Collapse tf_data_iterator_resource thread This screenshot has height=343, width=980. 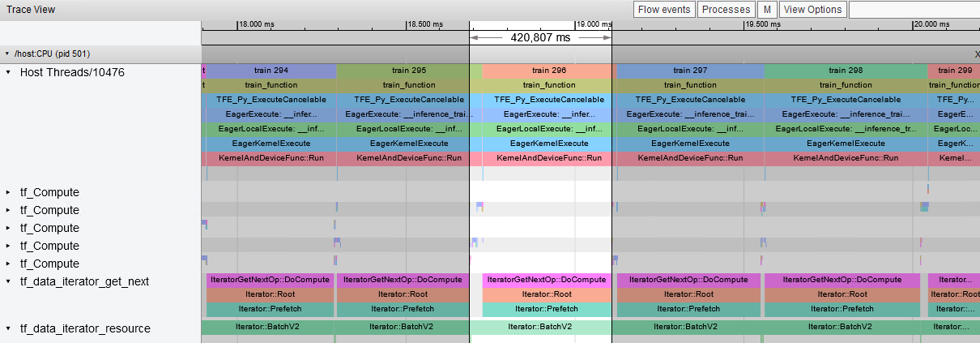[x=8, y=328]
